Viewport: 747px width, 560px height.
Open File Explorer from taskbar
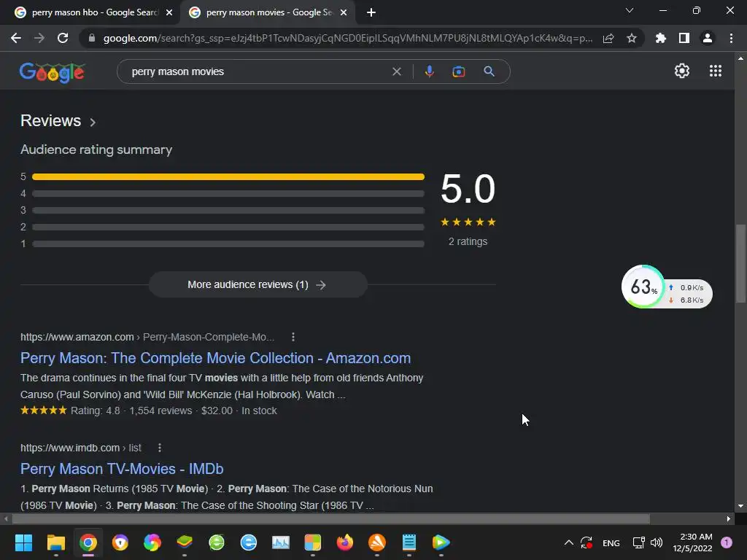[x=55, y=542]
